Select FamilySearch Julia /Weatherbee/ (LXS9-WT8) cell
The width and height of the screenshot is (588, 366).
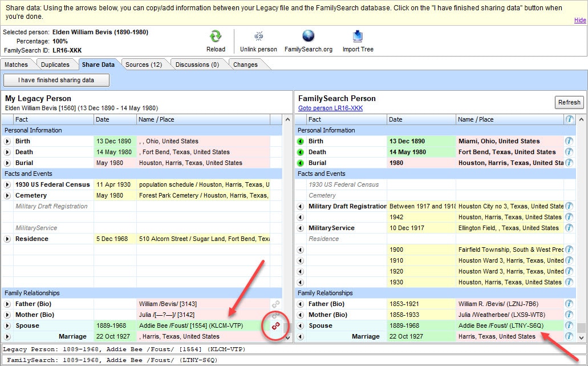[510, 315]
